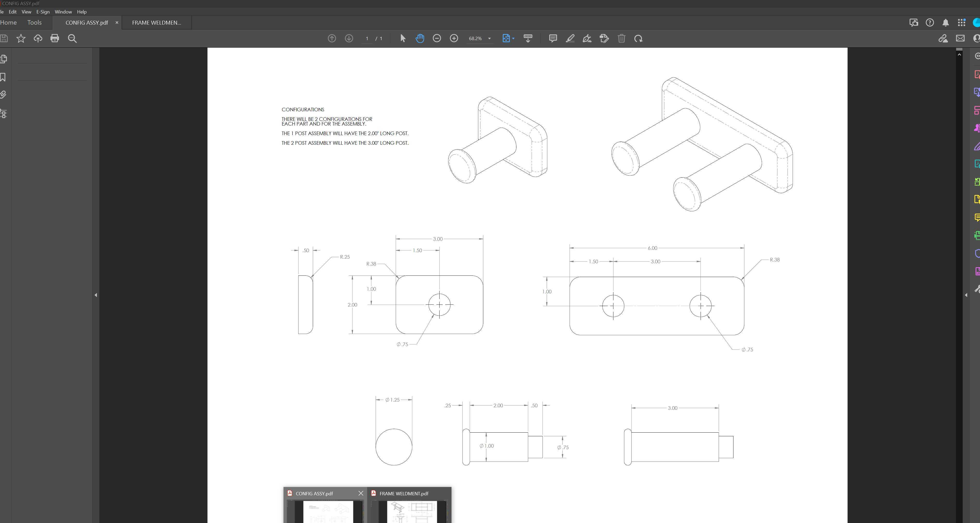Toggle the Bookmarks panel
Screen dimensions: 980x523
tap(3, 77)
